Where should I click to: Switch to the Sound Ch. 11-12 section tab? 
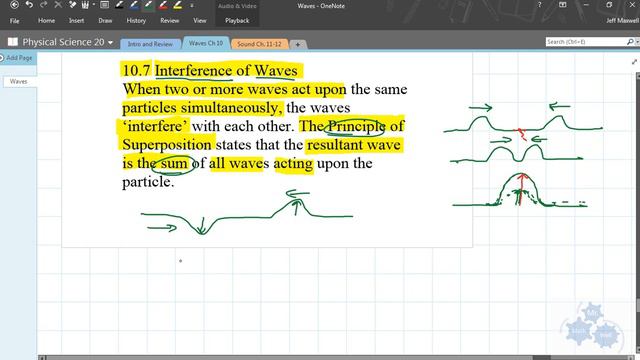(x=259, y=44)
